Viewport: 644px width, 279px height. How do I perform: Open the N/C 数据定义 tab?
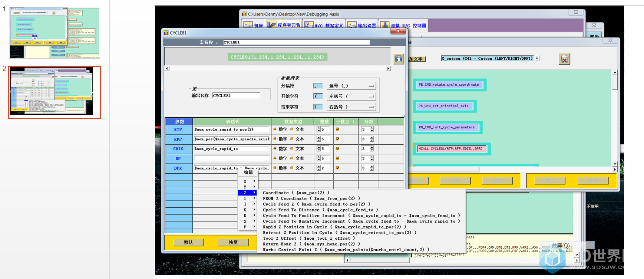pos(324,25)
